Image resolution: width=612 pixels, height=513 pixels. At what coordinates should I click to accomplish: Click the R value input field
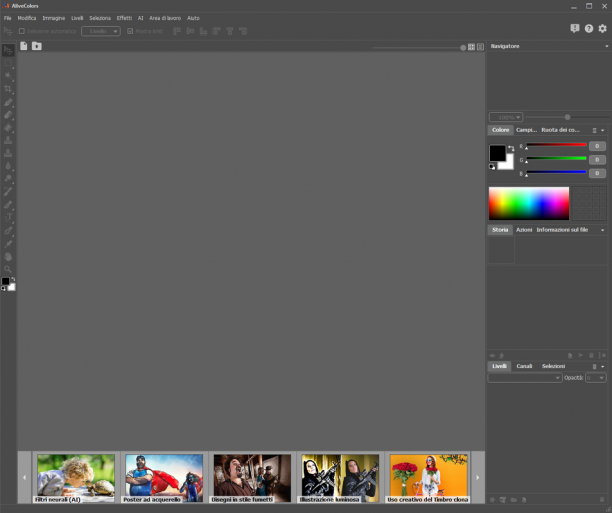597,146
